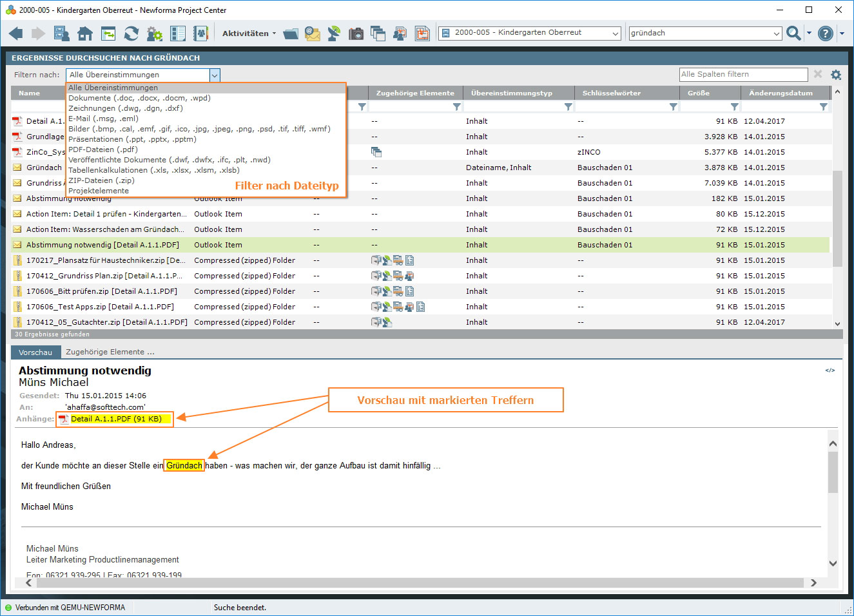Open the arrow menu beside help icon
854x616 pixels.
[x=842, y=34]
